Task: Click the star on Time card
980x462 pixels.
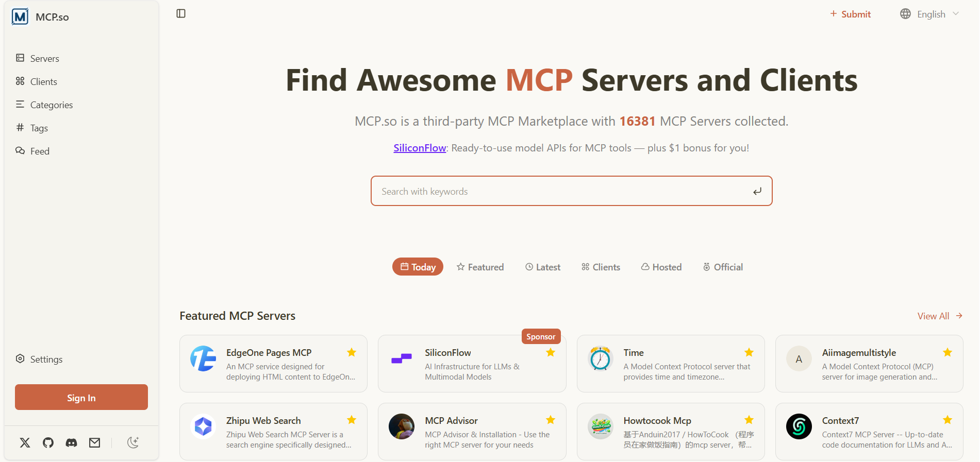Action: click(749, 352)
